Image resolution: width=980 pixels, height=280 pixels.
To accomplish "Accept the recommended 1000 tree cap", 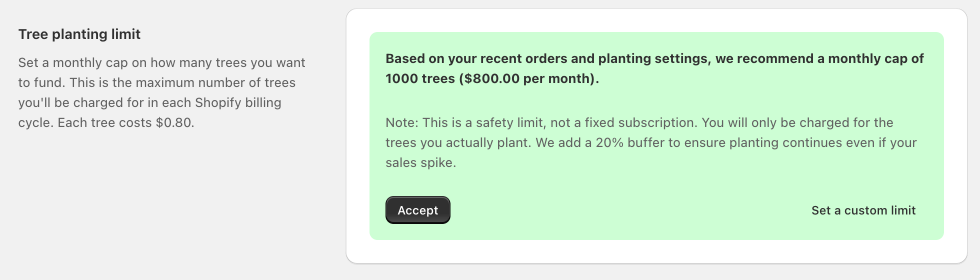I will [x=417, y=210].
